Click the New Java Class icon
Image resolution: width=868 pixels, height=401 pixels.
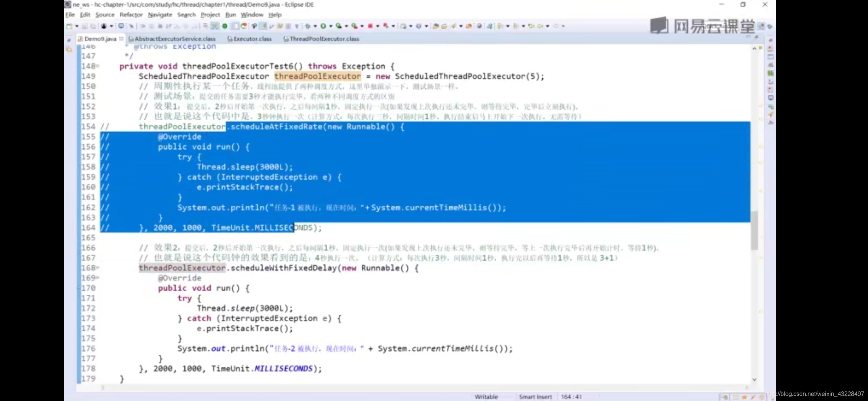(x=418, y=26)
